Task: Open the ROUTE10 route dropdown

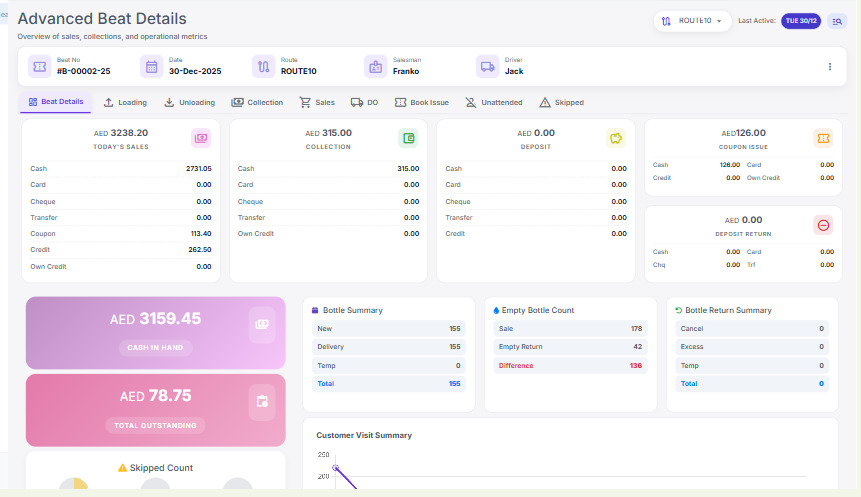Action: [x=691, y=21]
